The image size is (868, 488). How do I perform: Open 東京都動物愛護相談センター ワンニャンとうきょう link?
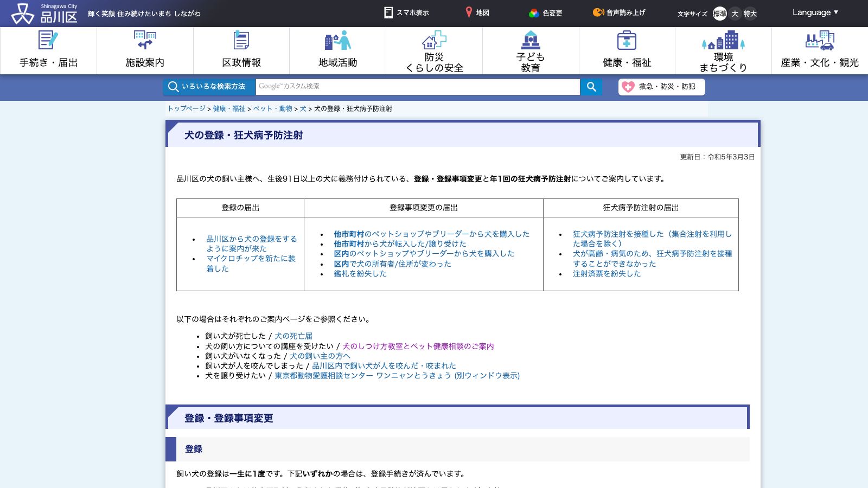[x=397, y=376]
